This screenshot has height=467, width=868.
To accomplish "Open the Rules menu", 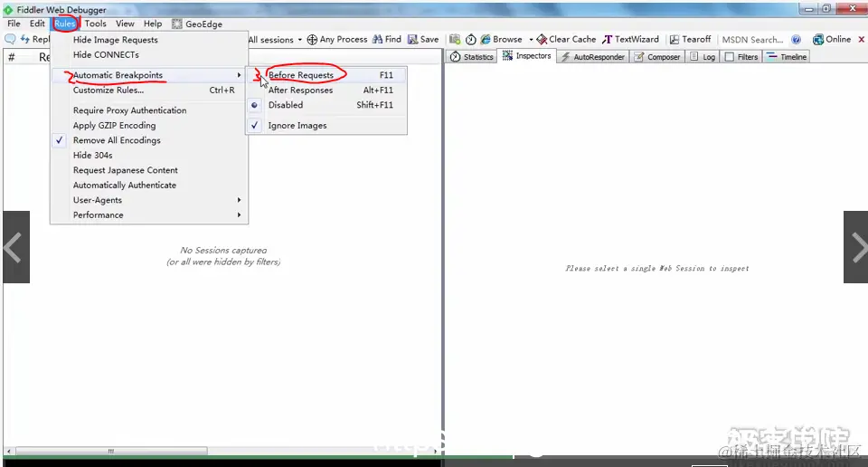I will pos(65,24).
